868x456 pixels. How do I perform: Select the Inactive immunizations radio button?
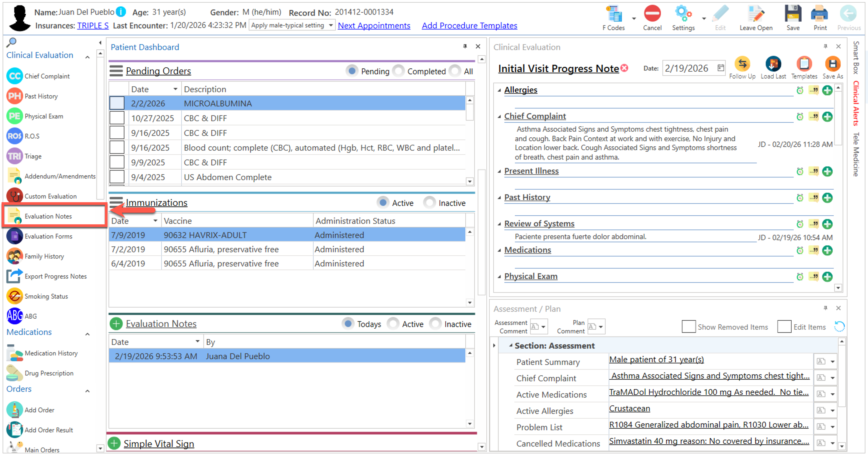click(430, 203)
